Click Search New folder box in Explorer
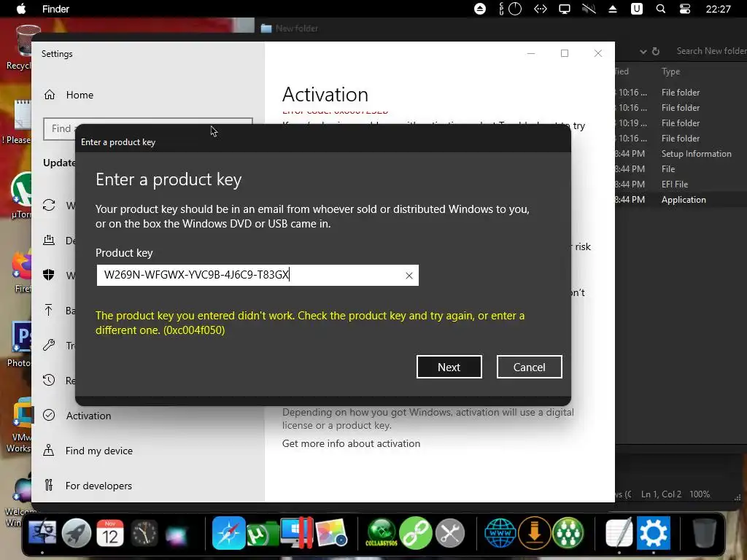This screenshot has width=747, height=560. click(x=711, y=51)
